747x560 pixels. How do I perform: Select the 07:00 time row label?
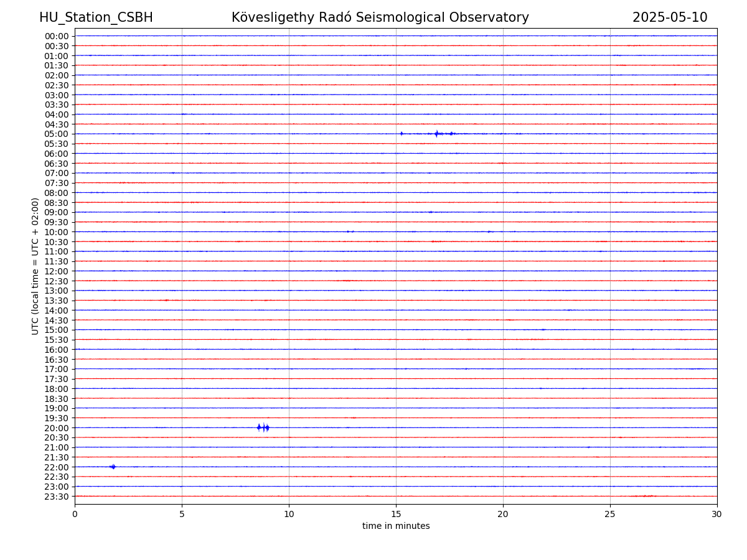(57, 174)
